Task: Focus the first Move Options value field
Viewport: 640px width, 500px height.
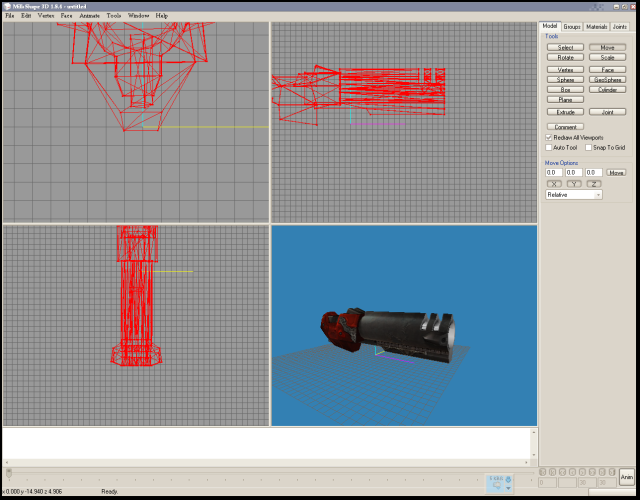Action: coord(554,173)
